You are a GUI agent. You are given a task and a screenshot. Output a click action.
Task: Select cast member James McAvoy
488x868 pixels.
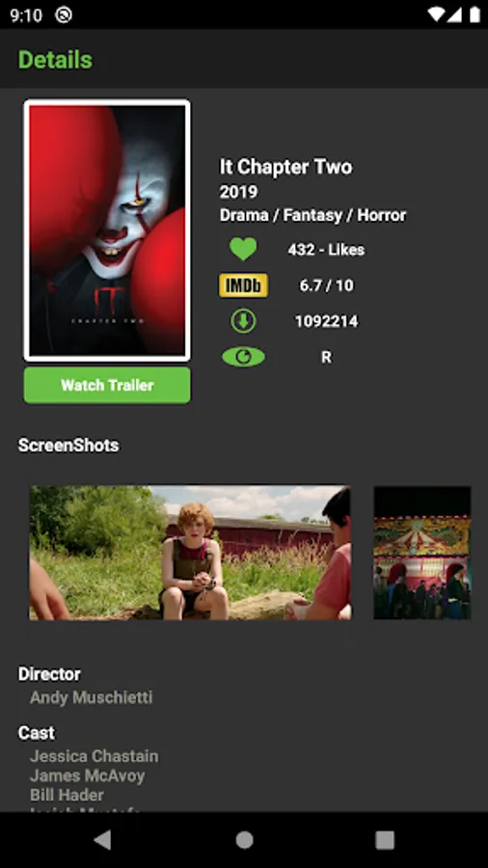click(88, 775)
